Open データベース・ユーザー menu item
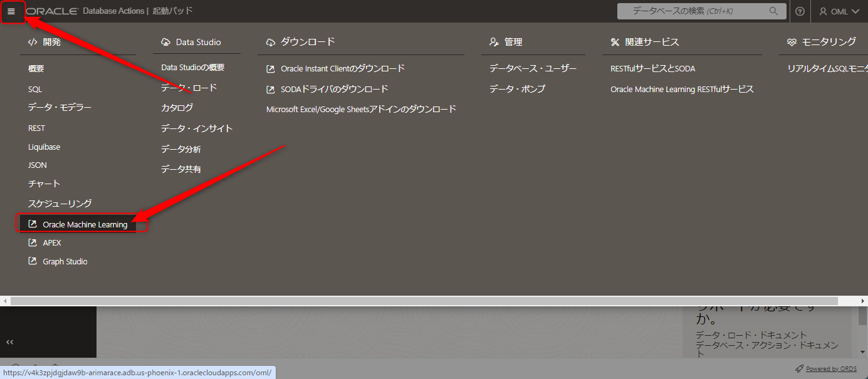The height and width of the screenshot is (379, 868). point(533,68)
